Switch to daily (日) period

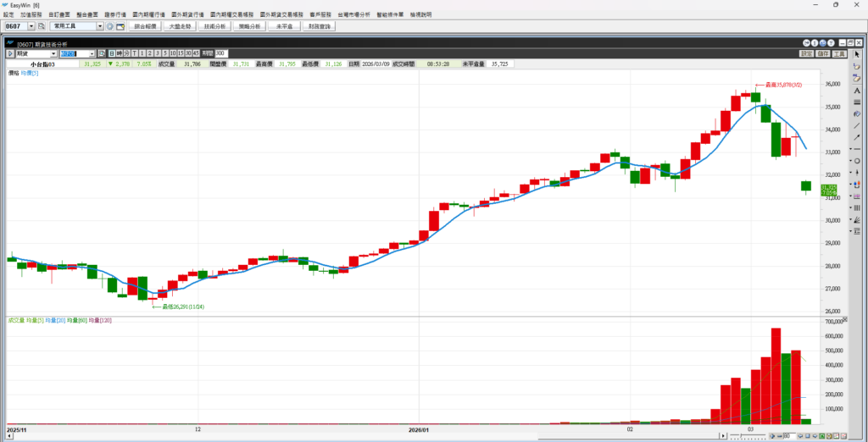coord(110,53)
